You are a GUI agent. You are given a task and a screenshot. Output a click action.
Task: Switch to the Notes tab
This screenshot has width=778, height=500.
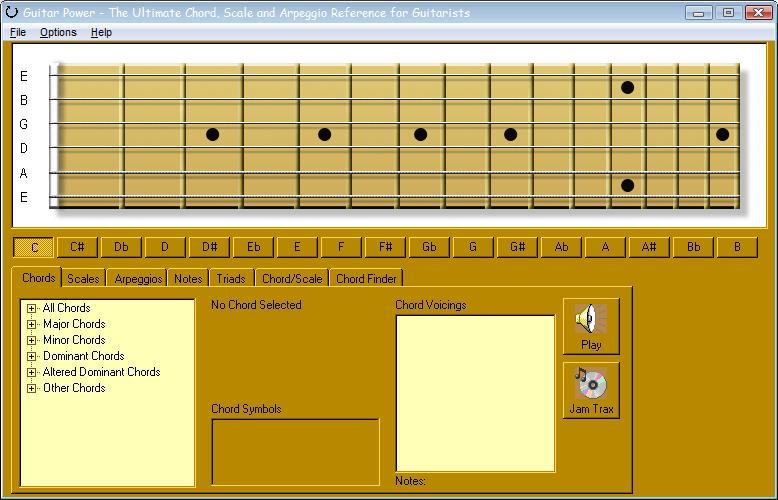coord(188,278)
